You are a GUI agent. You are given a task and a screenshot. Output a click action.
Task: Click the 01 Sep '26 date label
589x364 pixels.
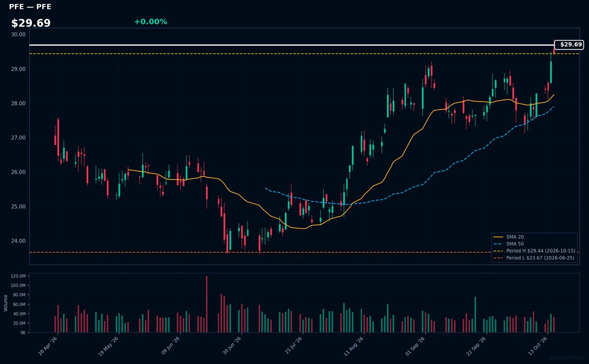pos(416,346)
